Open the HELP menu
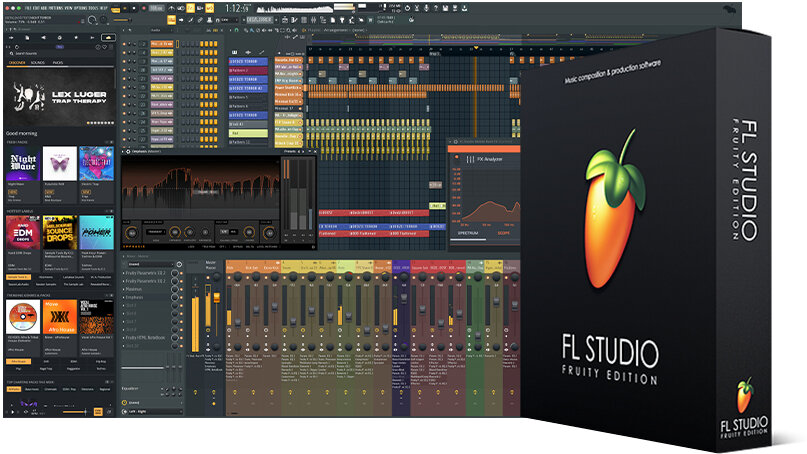 103,8
